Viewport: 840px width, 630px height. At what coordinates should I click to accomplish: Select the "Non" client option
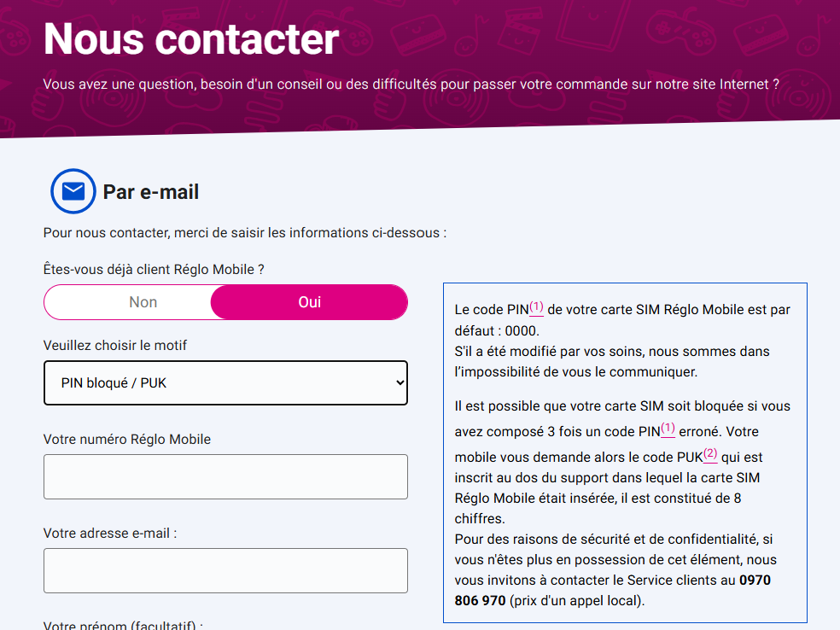point(143,302)
